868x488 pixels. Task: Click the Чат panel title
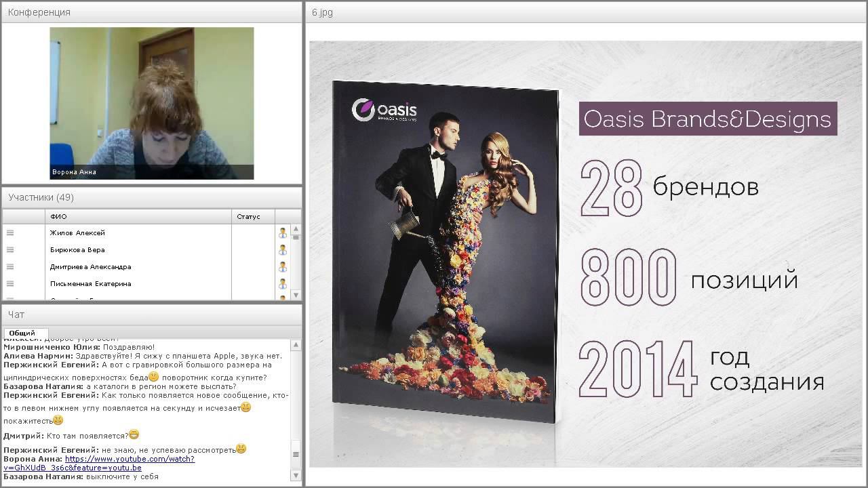(x=16, y=314)
